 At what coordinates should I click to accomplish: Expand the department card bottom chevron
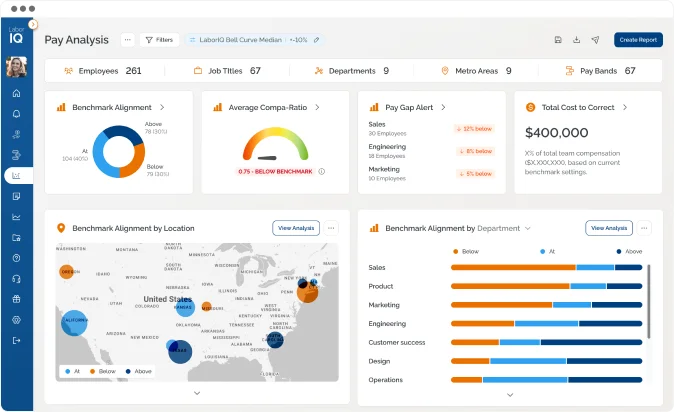510,395
